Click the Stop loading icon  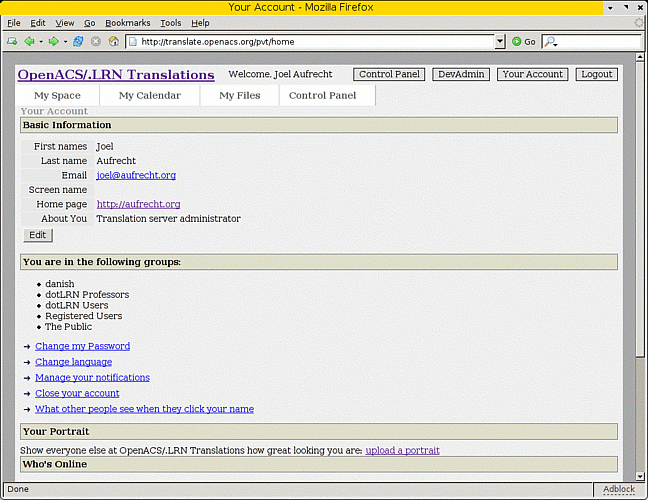point(96,42)
